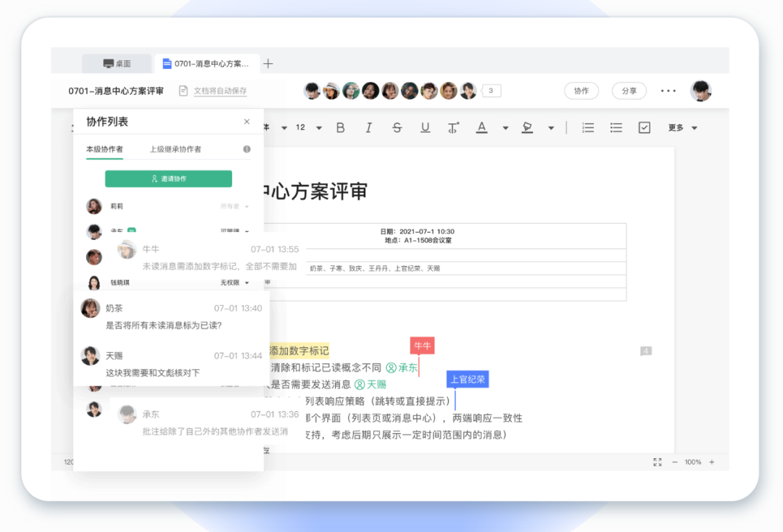Zoom in with the plus button
Image resolution: width=783 pixels, height=532 pixels.
click(712, 462)
